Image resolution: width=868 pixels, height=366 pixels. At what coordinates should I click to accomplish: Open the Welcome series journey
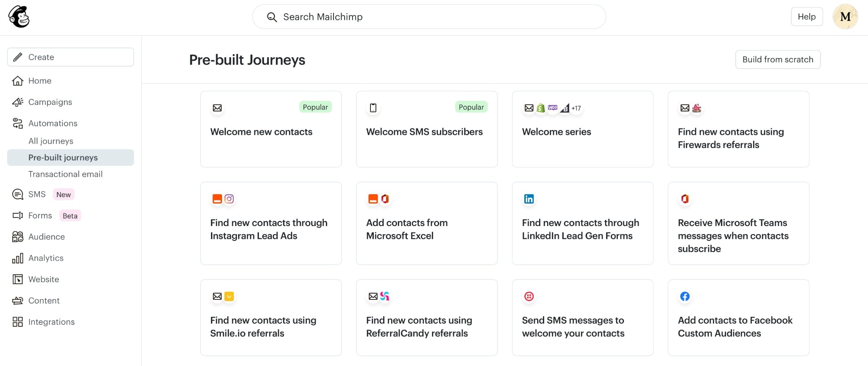tap(583, 129)
